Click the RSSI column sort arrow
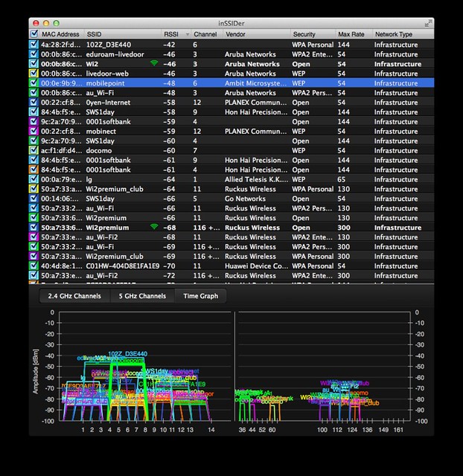 (x=188, y=34)
